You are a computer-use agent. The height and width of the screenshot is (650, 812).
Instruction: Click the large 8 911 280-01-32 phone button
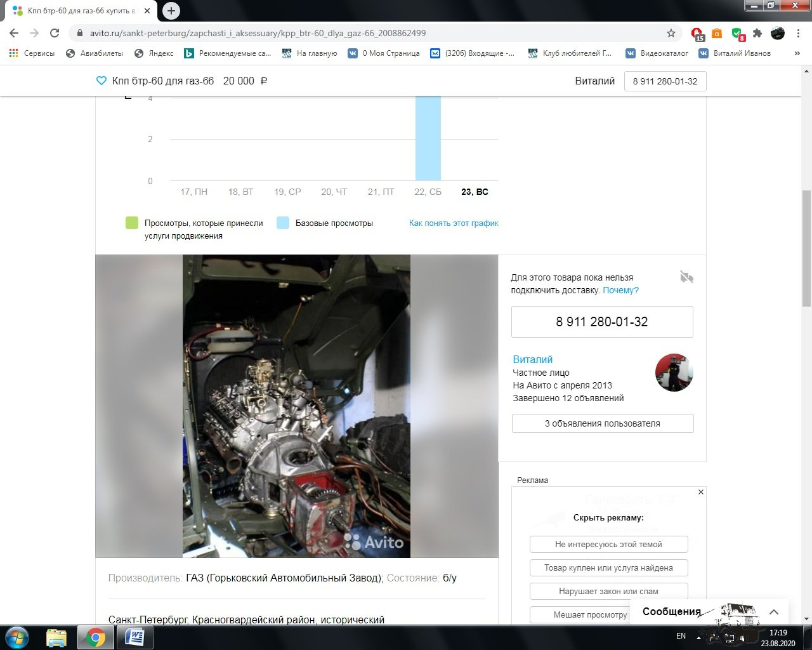click(602, 322)
